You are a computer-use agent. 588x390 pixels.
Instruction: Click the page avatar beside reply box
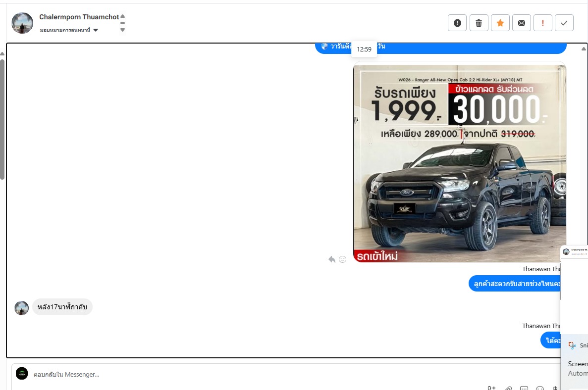(22, 374)
